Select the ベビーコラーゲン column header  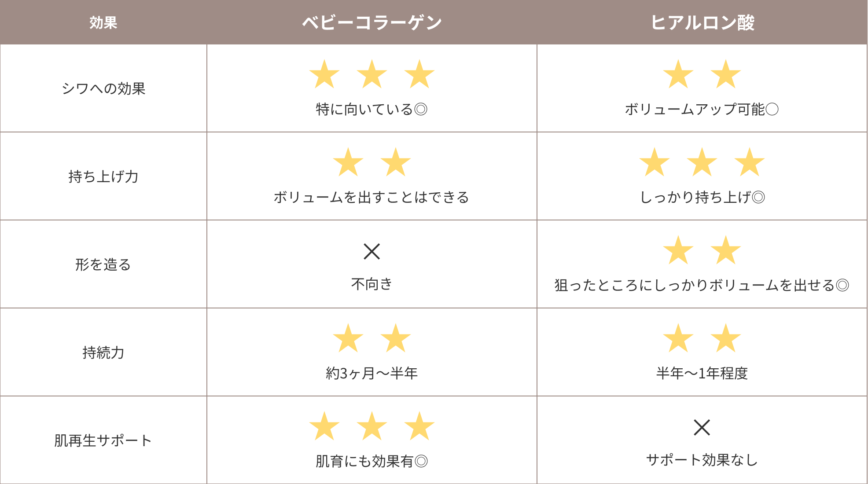(x=372, y=22)
